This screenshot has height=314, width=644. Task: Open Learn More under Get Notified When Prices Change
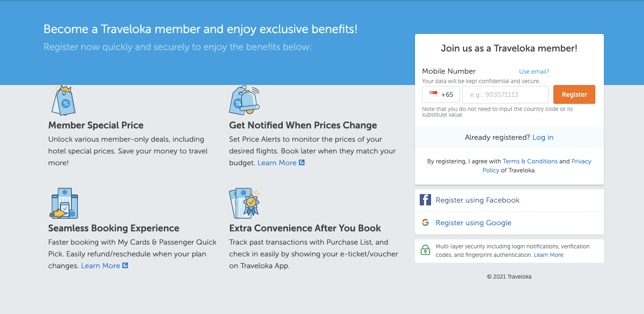coord(277,163)
